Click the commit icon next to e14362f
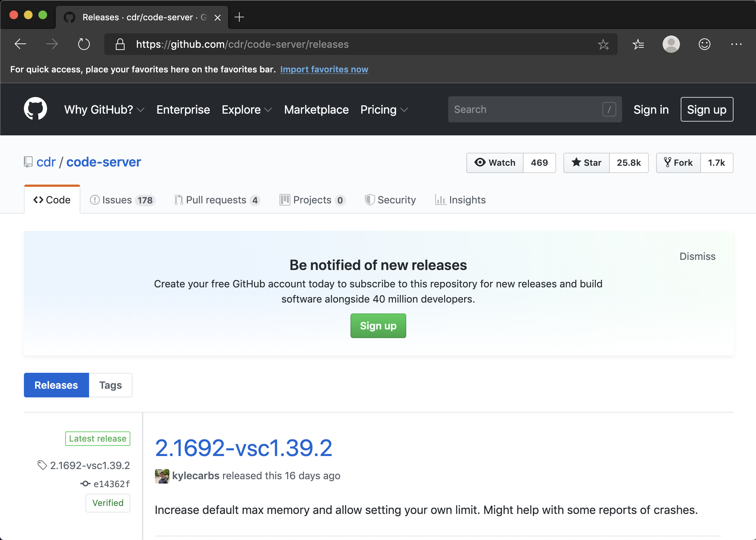Image resolution: width=756 pixels, height=540 pixels. coord(85,484)
